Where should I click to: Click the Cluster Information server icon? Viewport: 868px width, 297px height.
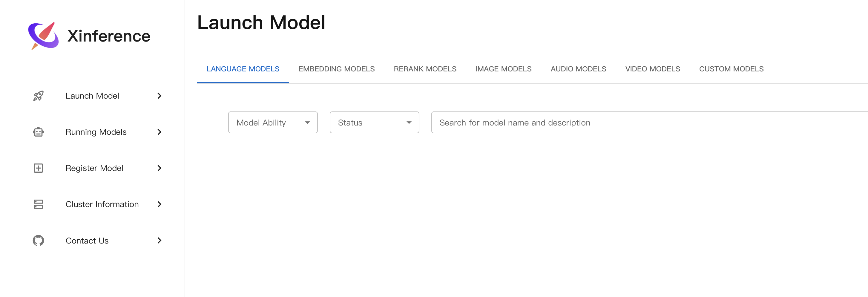point(38,204)
